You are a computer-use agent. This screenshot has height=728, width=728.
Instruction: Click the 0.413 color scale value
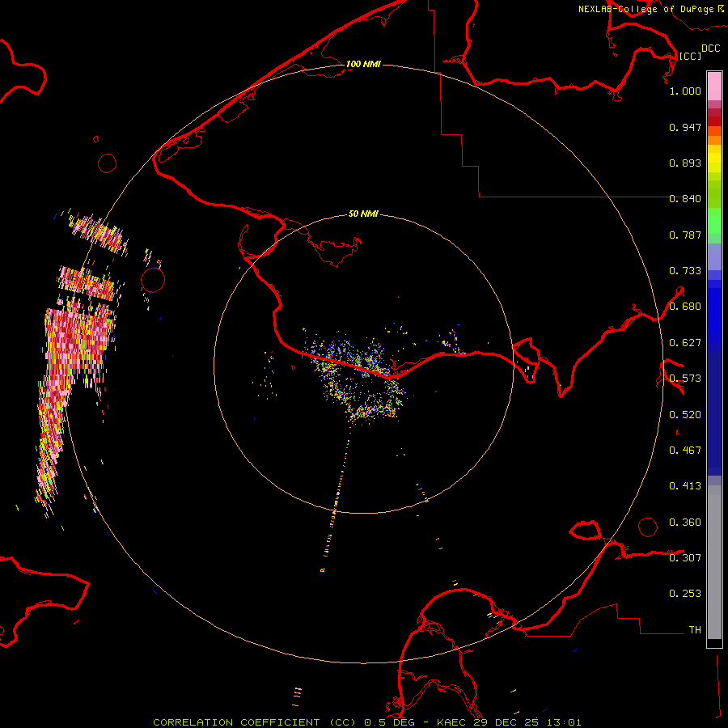[x=685, y=486]
